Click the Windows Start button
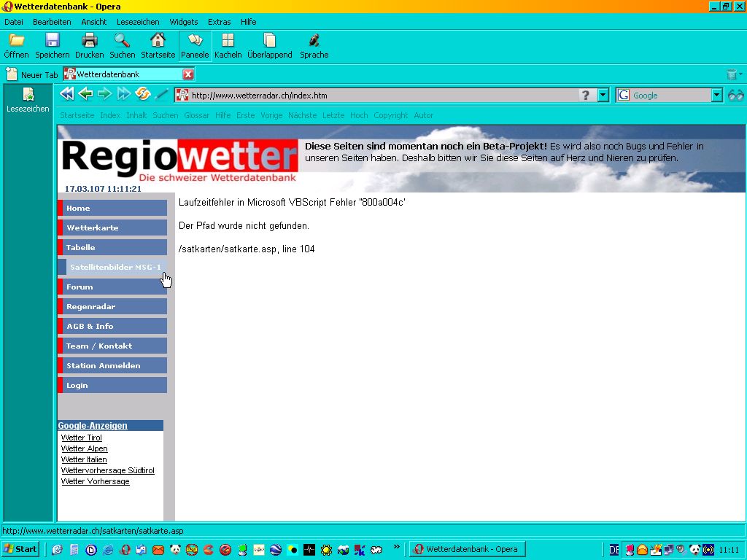Image resolution: width=747 pixels, height=560 pixels. (x=21, y=550)
